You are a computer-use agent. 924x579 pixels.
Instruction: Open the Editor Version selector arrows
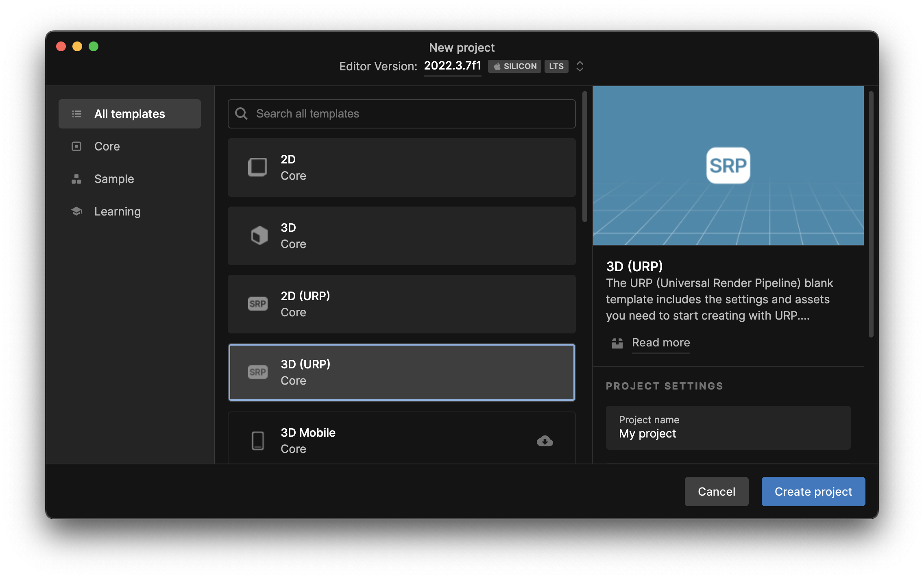(x=580, y=66)
